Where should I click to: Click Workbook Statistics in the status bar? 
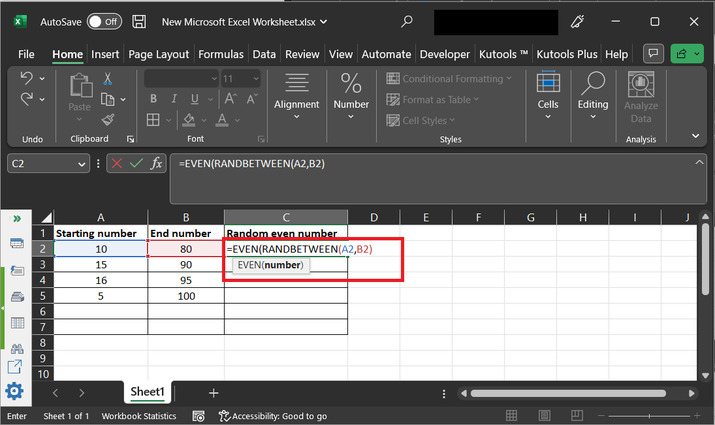[x=138, y=416]
